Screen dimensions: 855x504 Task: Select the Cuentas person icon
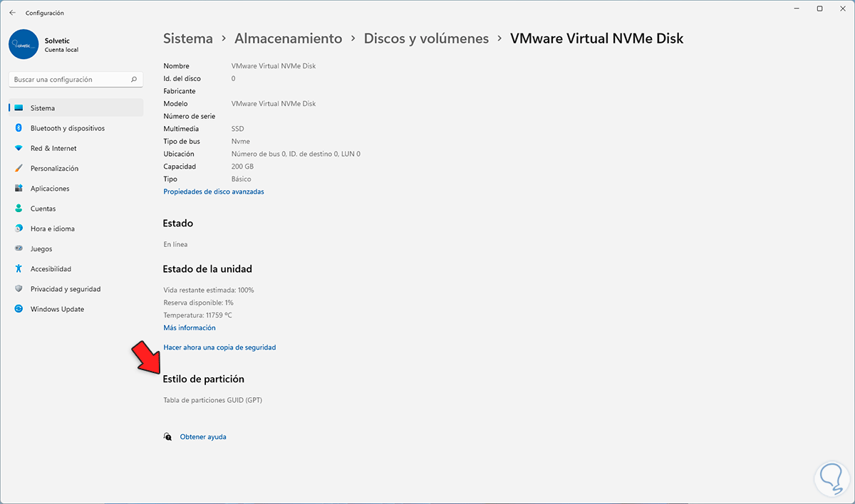19,209
